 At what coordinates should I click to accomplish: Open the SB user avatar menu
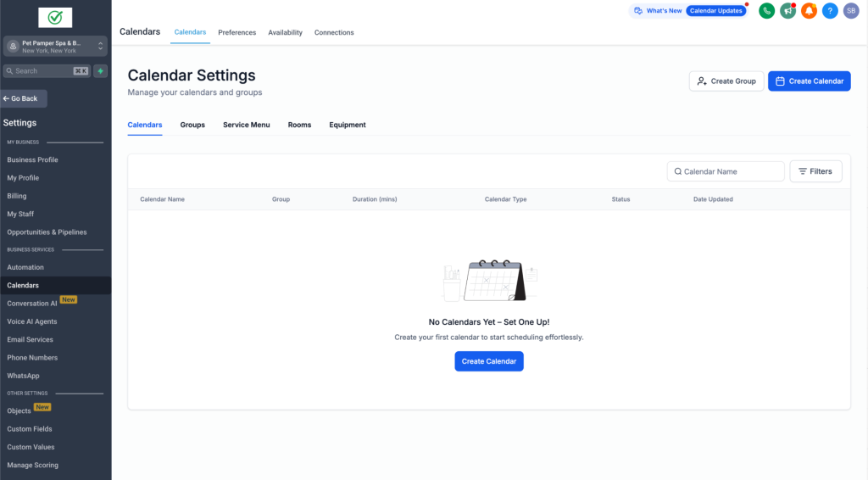click(x=851, y=10)
